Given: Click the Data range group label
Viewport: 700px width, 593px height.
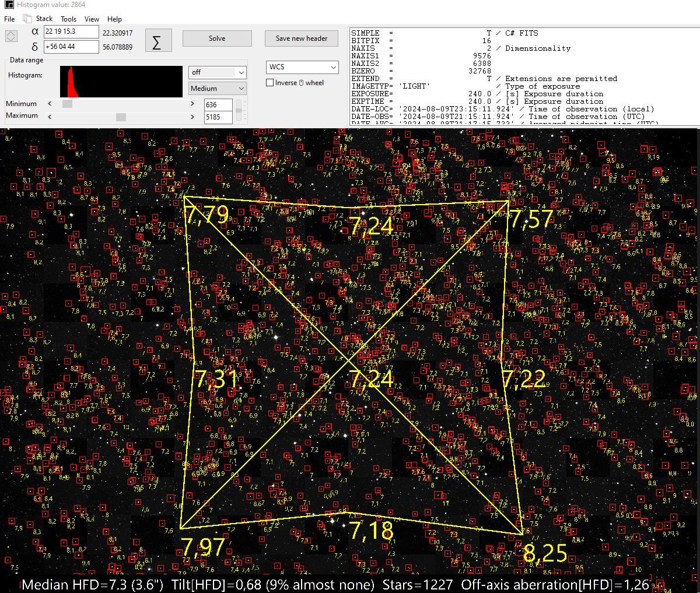Looking at the screenshot, I should click(27, 60).
